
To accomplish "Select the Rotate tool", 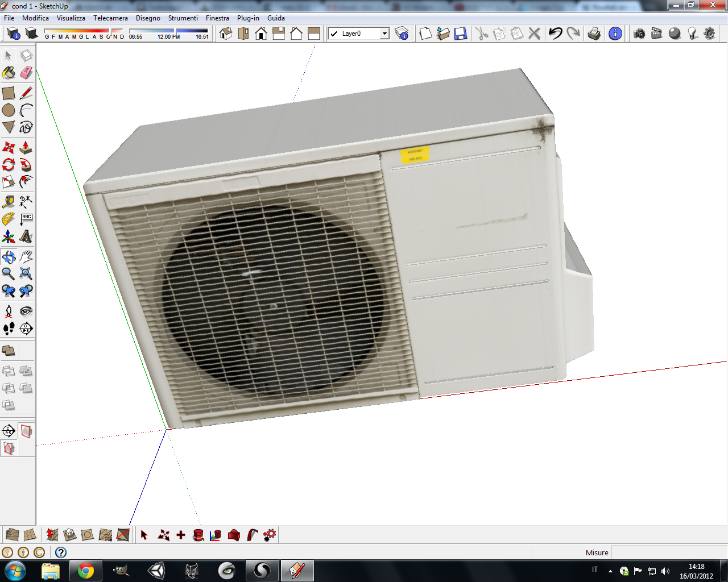I will pyautogui.click(x=9, y=165).
